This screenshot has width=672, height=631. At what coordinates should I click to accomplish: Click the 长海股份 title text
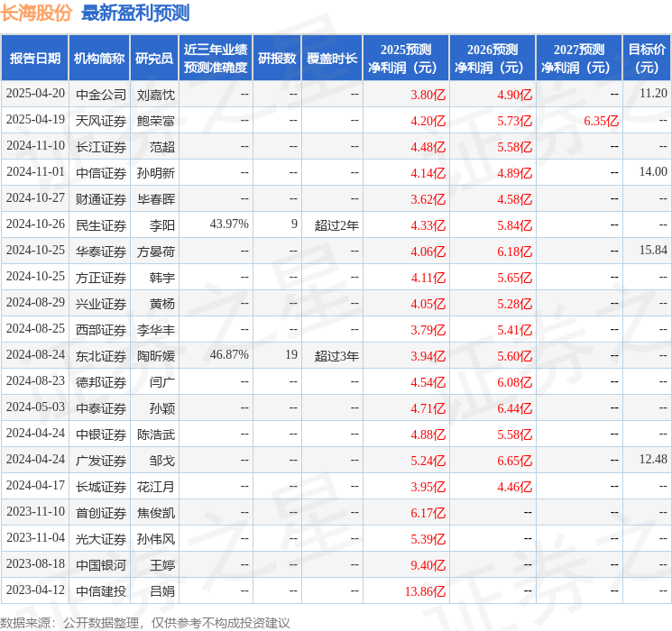click(36, 13)
